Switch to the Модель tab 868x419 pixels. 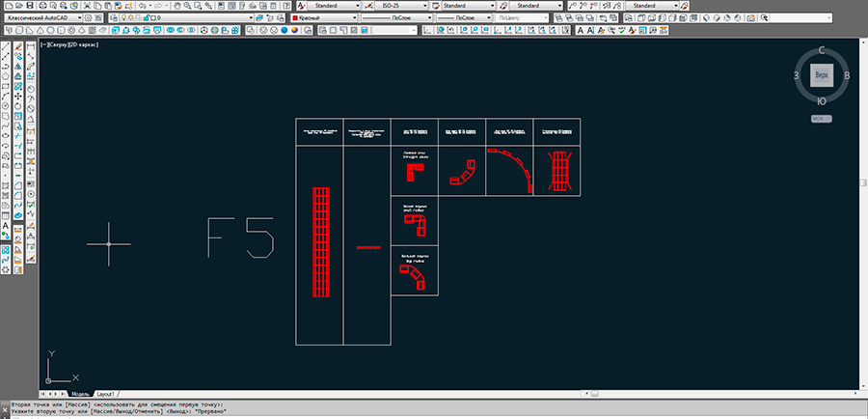point(80,394)
